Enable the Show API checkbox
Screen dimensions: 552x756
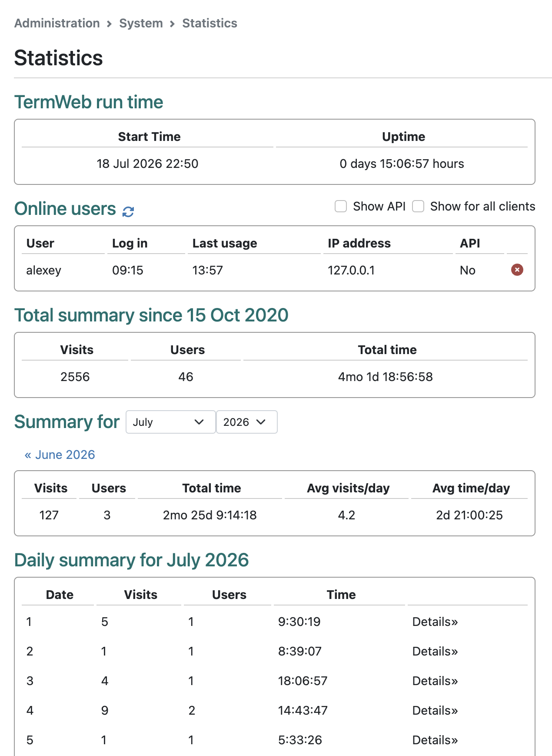coord(341,206)
